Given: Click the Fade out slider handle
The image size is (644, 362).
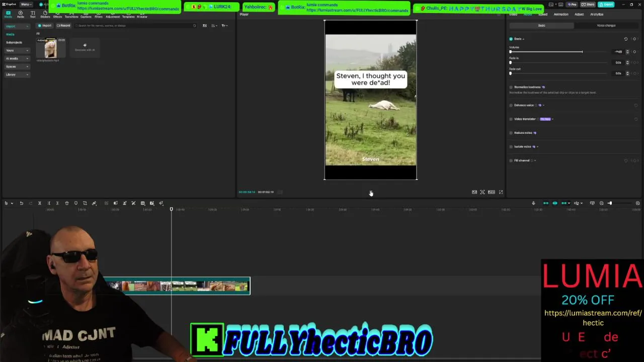Looking at the screenshot, I should 511,73.
